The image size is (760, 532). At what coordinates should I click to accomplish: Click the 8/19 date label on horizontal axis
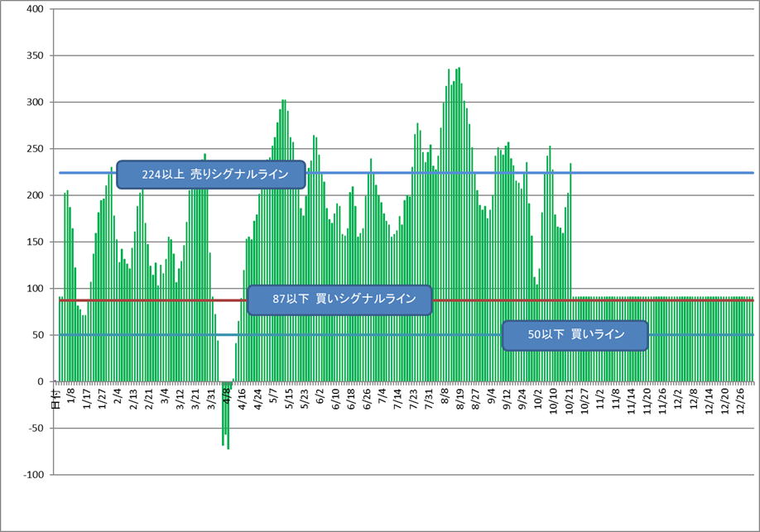point(459,397)
